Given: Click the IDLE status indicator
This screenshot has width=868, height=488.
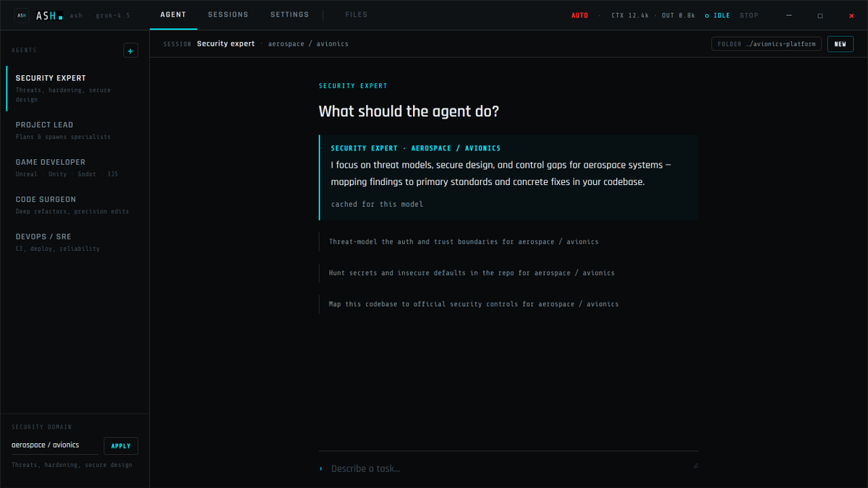Looking at the screenshot, I should [718, 15].
